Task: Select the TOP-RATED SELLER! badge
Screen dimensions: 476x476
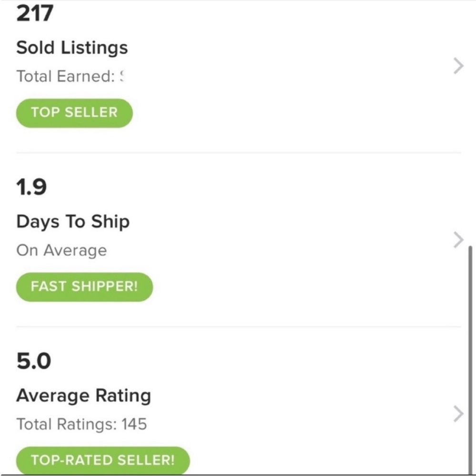Action: tap(103, 460)
